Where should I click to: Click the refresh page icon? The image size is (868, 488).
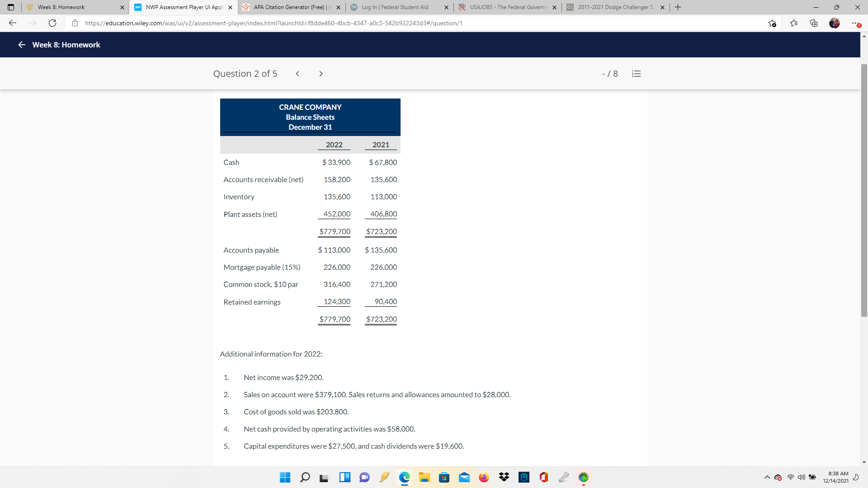click(x=52, y=23)
